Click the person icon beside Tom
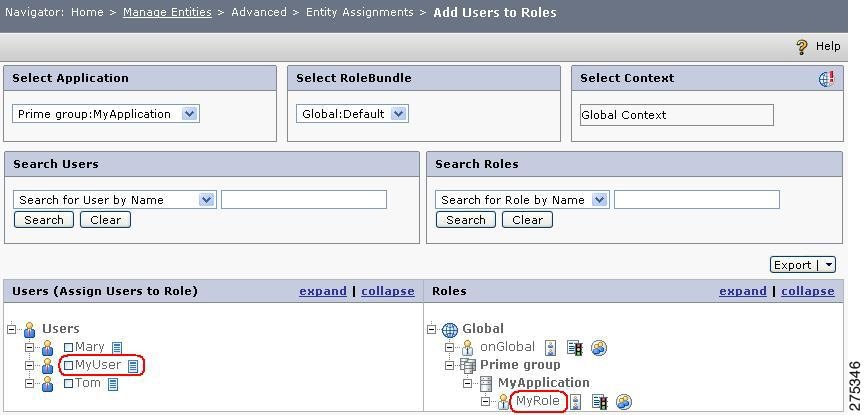Image resolution: width=865 pixels, height=415 pixels. [x=48, y=384]
